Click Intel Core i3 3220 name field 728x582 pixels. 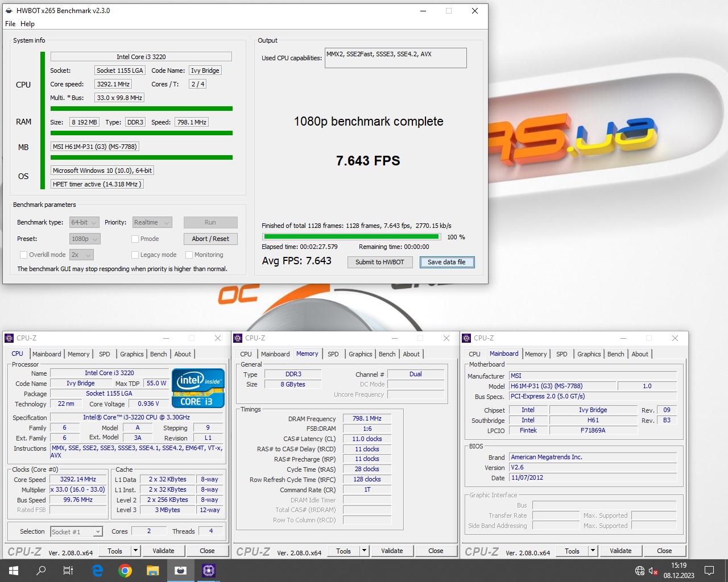(141, 57)
